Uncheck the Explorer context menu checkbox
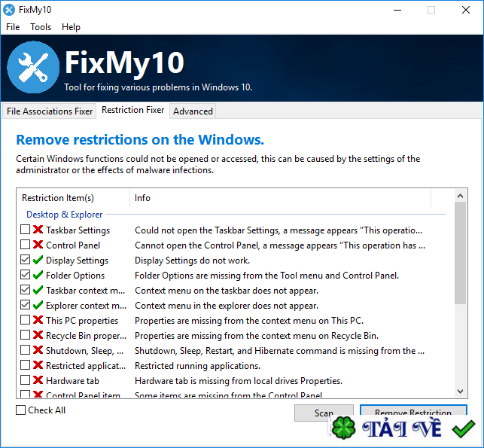The height and width of the screenshot is (448, 484). (25, 305)
